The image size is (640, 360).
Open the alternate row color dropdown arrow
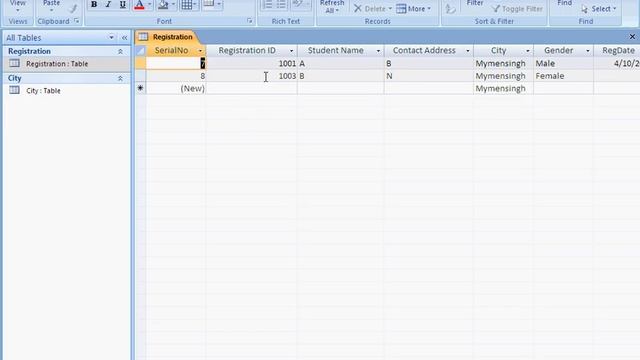(x=219, y=4)
